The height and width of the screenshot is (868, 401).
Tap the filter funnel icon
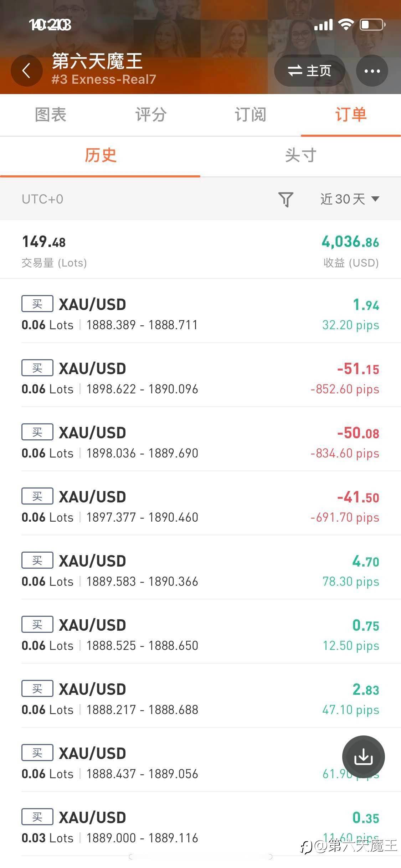286,199
